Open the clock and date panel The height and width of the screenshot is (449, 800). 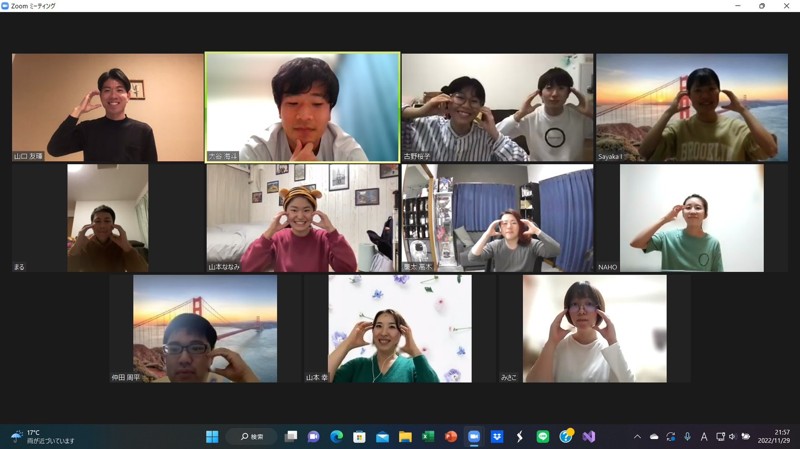(773, 437)
